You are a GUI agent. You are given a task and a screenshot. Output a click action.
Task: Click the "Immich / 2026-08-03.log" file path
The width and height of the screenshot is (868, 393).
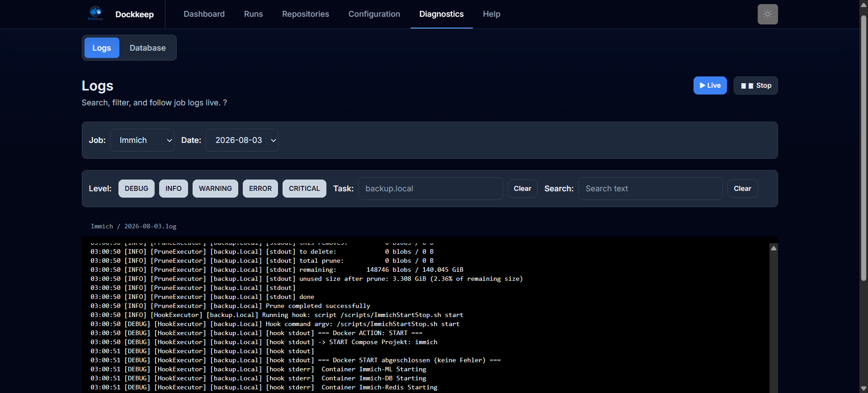(x=133, y=226)
